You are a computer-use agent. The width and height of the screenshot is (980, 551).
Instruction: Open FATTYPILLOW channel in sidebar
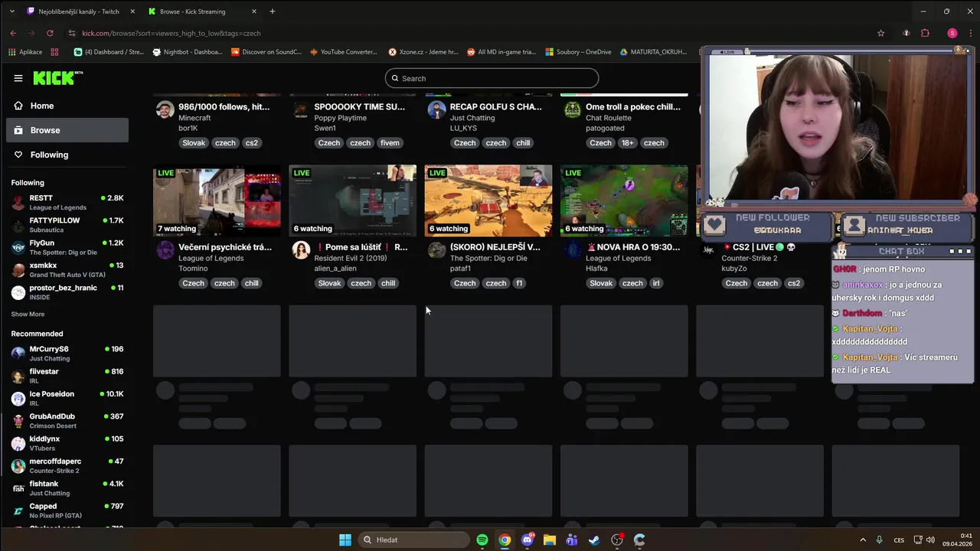pyautogui.click(x=67, y=225)
